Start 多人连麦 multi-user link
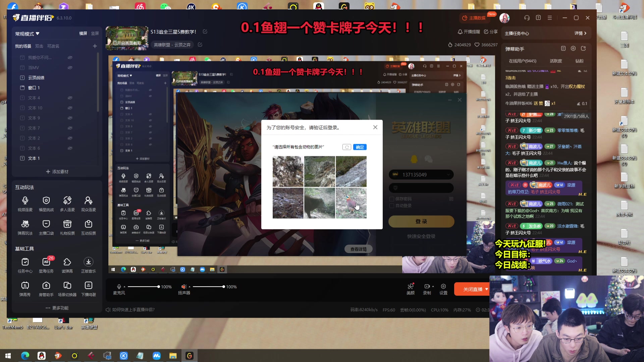This screenshot has width=644, height=362. point(67,204)
